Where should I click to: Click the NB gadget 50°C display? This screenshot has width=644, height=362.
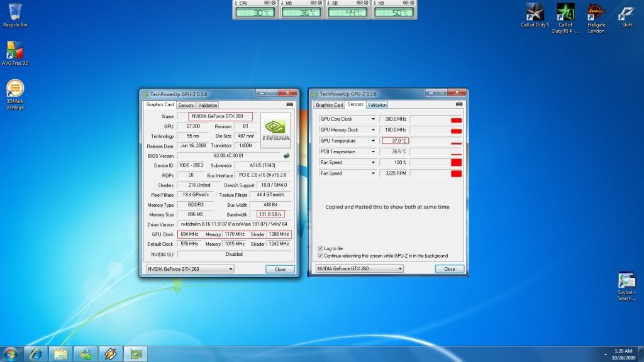(394, 13)
